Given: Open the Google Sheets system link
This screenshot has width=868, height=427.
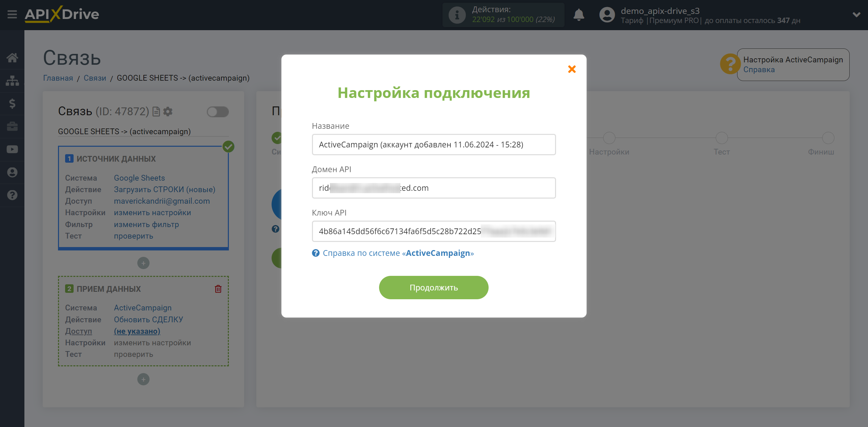Looking at the screenshot, I should tap(139, 178).
